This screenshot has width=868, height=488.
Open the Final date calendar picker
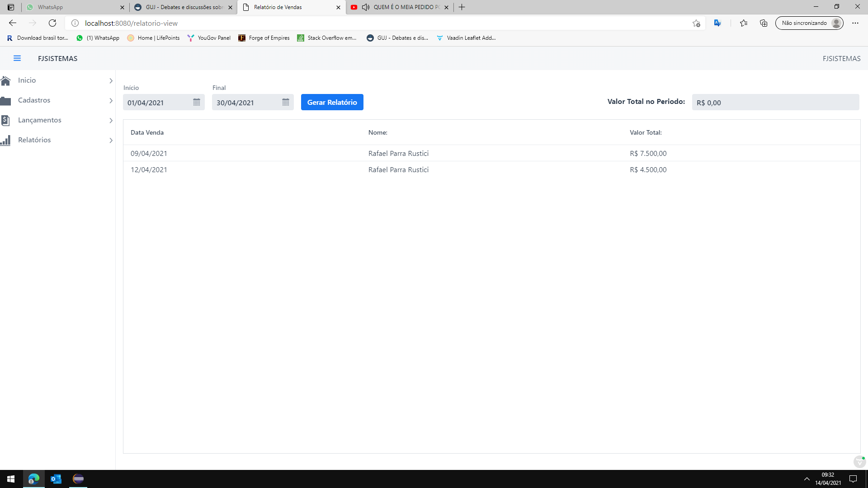coord(286,102)
